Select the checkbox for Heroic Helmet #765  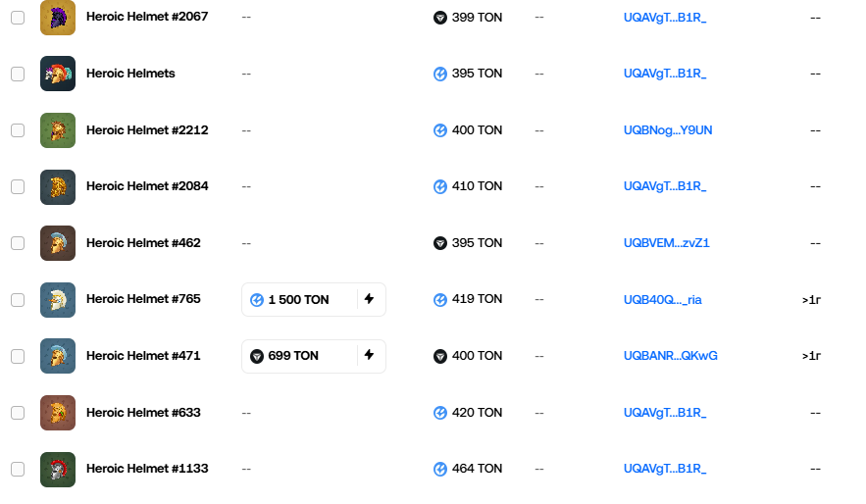coord(18,300)
